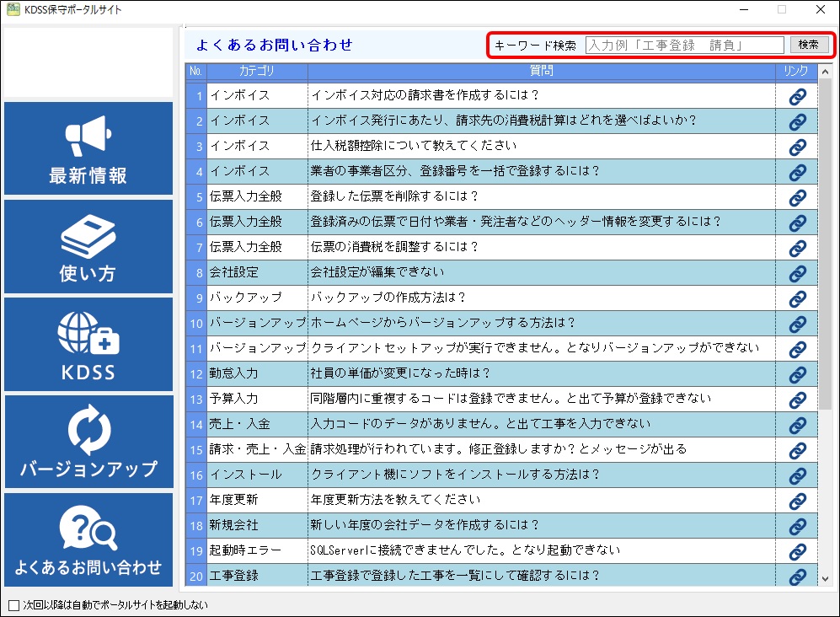
Task: Open the バージョンアップ update button
Action: 88,442
